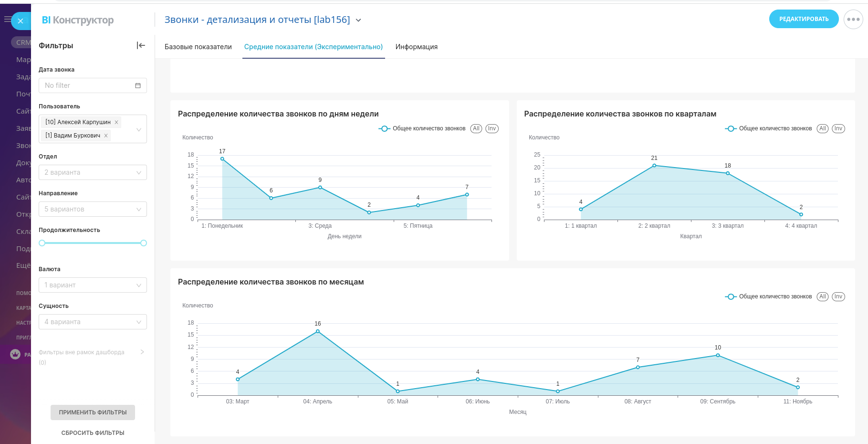Click right handle of Продолжительность slider

[144, 243]
